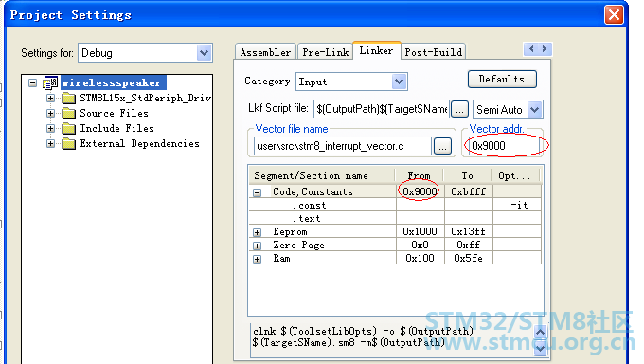The width and height of the screenshot is (644, 364).
Task: Expand the Include Files folder
Action: pos(50,128)
